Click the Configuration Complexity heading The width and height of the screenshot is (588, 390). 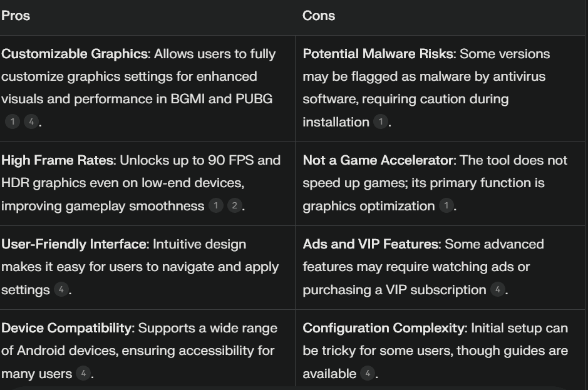[x=385, y=329]
